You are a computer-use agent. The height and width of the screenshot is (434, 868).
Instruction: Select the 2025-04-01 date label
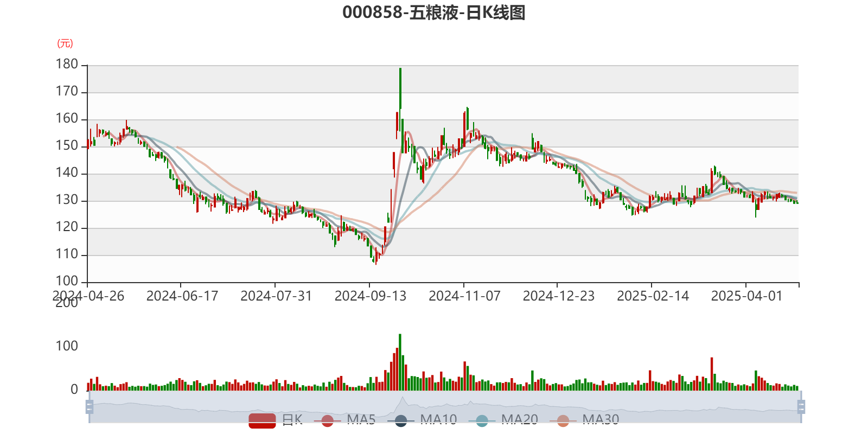[x=747, y=296]
